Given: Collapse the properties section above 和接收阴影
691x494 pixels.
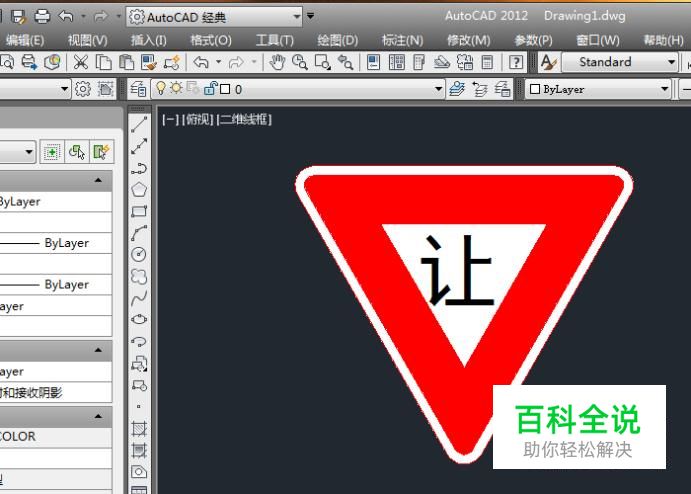Looking at the screenshot, I should (98, 350).
